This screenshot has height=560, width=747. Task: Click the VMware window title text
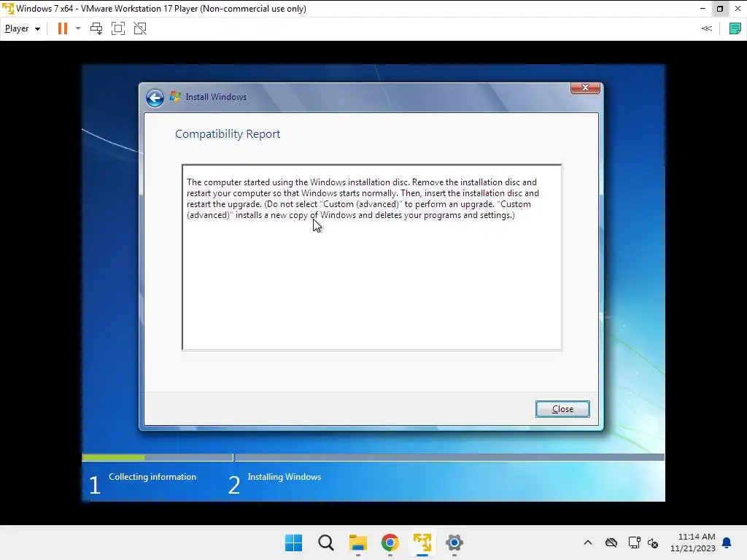pyautogui.click(x=161, y=9)
